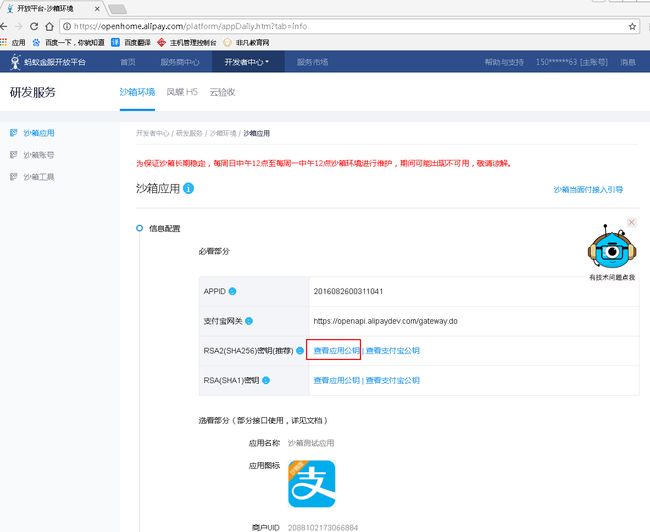Close the 开放平台-沙箱环境 browser tab

click(x=97, y=8)
